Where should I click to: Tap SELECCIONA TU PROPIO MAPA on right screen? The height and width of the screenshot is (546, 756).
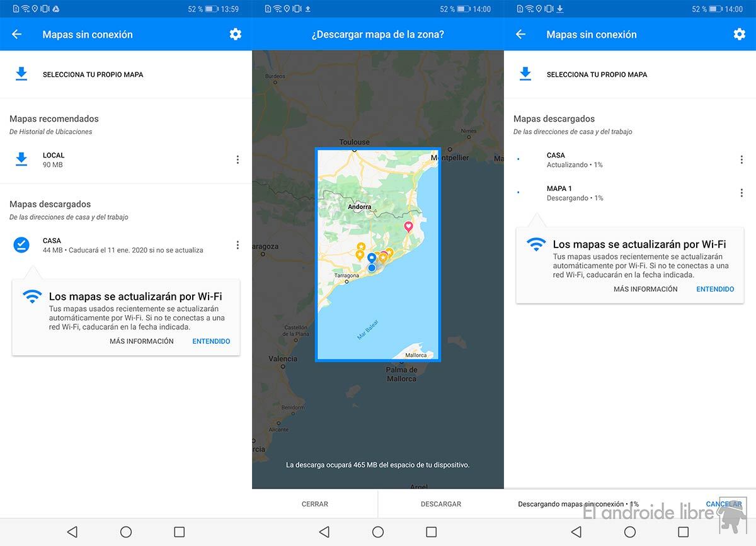point(597,74)
